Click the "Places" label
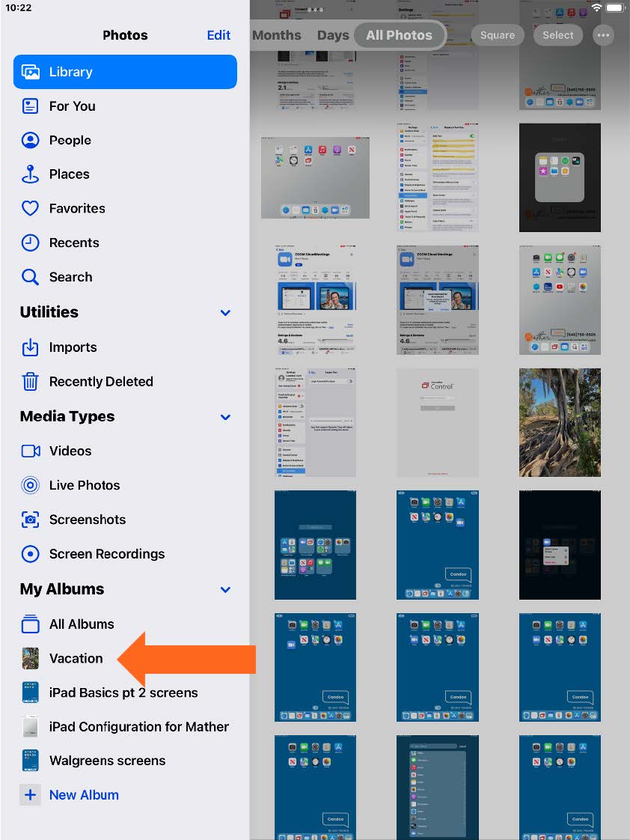Image resolution: width=630 pixels, height=840 pixels. coord(69,174)
